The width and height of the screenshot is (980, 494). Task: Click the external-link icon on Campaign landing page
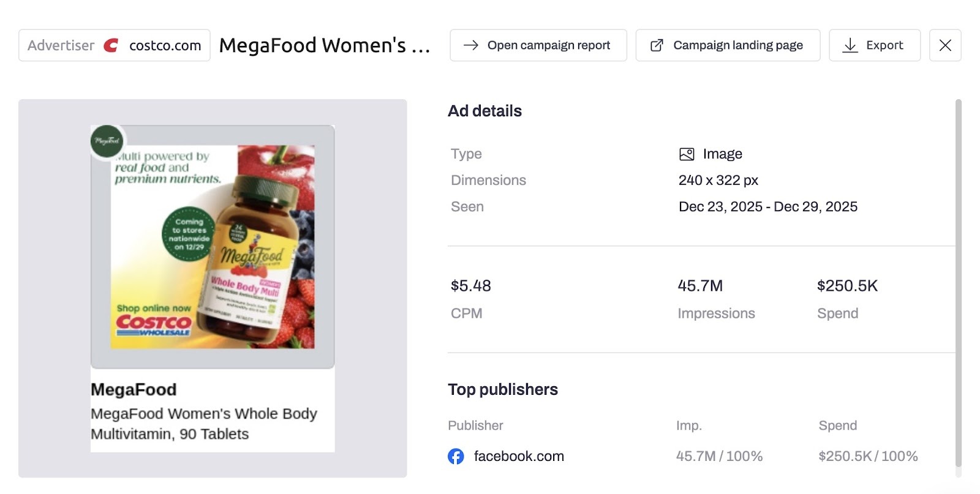(x=657, y=45)
